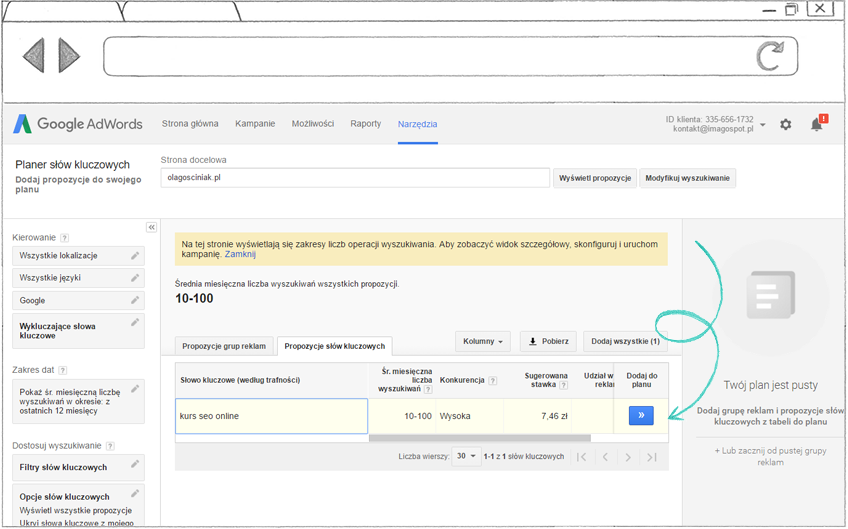The height and width of the screenshot is (529, 848).
Task: Edit Wszystkie lokalizacje with pencil icon
Action: (135, 256)
